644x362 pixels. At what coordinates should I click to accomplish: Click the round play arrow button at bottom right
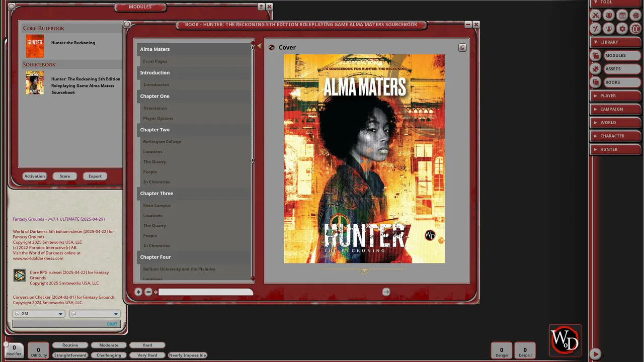(595, 354)
